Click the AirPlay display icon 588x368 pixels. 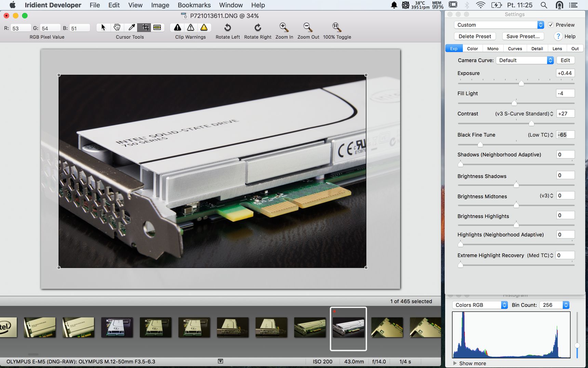tap(453, 5)
